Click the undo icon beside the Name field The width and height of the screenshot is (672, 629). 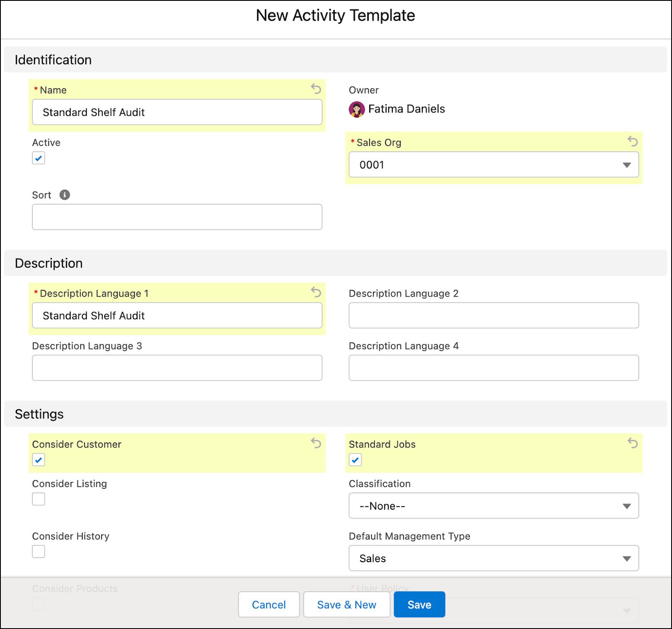click(315, 89)
